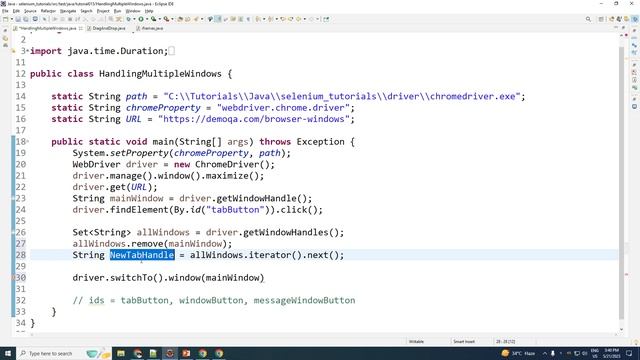Click the Writable status bar entry

click(x=416, y=341)
